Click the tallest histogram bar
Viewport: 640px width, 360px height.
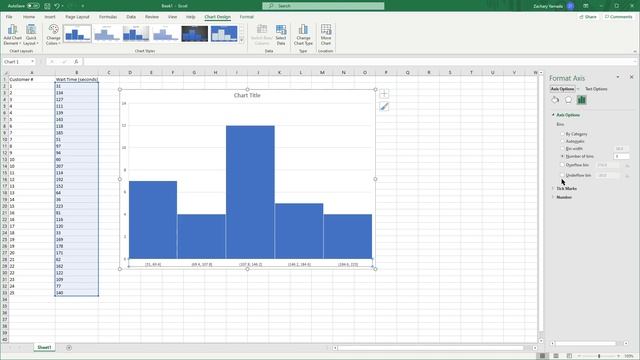tap(250, 192)
